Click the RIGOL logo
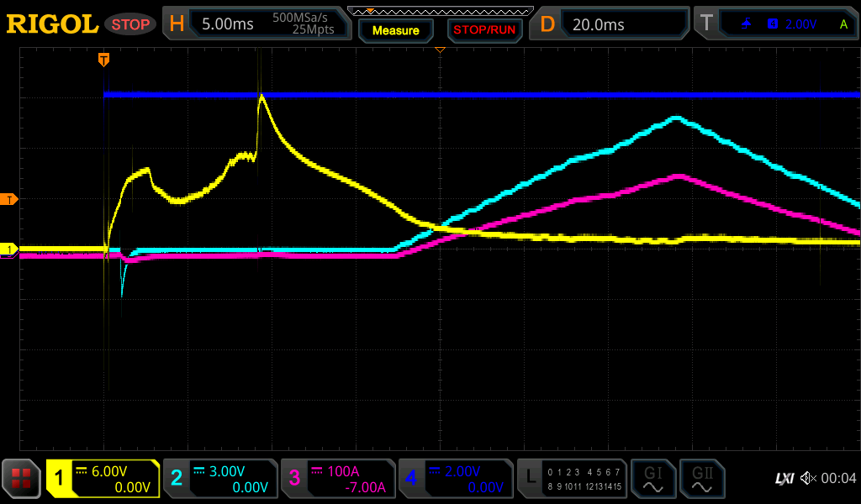The width and height of the screenshot is (861, 504). point(52,24)
